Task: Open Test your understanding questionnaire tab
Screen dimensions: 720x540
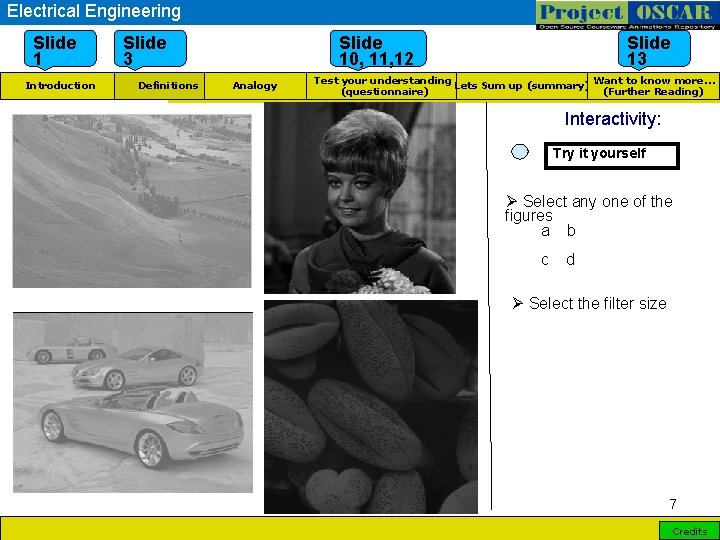Action: pyautogui.click(x=382, y=86)
